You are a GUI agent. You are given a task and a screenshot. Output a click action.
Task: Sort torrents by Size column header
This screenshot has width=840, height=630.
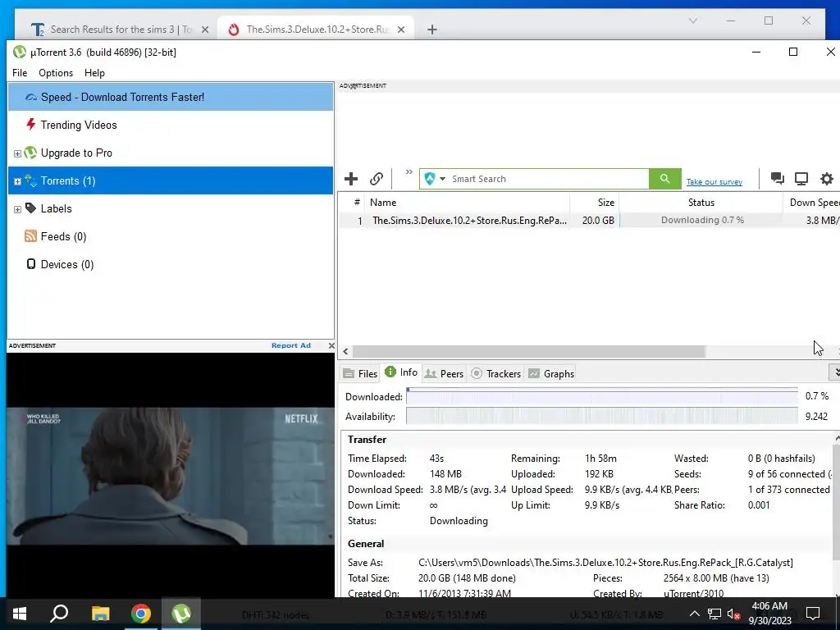click(x=594, y=203)
